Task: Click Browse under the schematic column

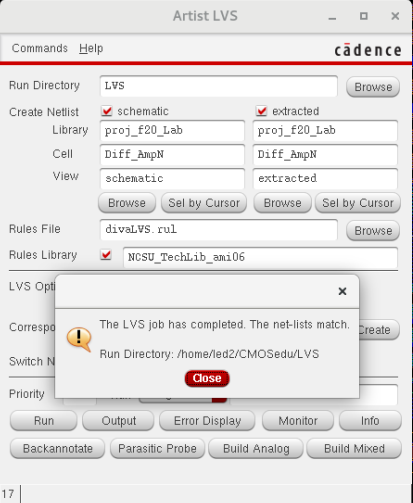Action: [127, 203]
